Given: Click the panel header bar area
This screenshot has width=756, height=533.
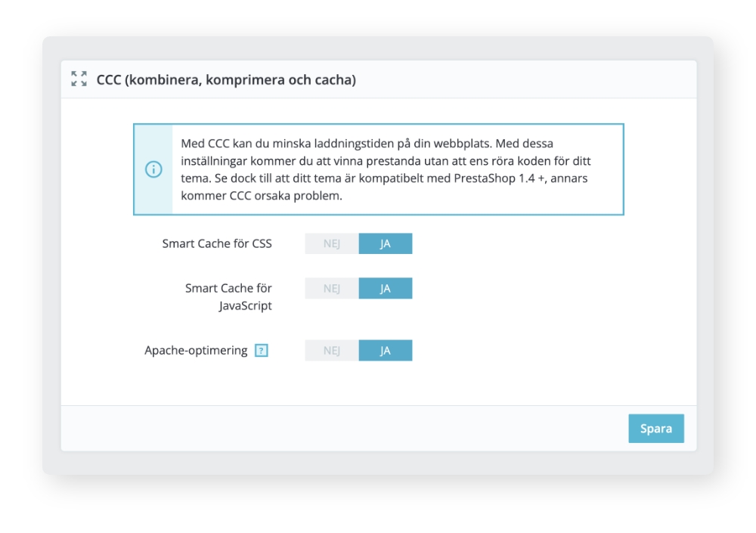Looking at the screenshot, I should 379,79.
